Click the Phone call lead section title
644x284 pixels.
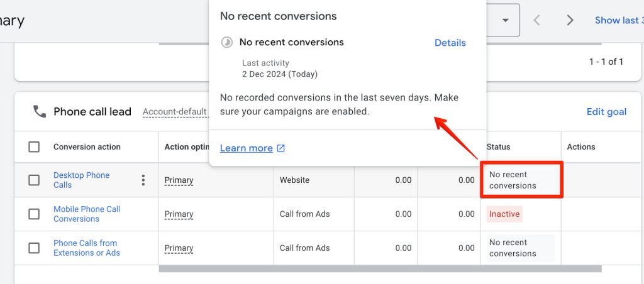click(92, 112)
